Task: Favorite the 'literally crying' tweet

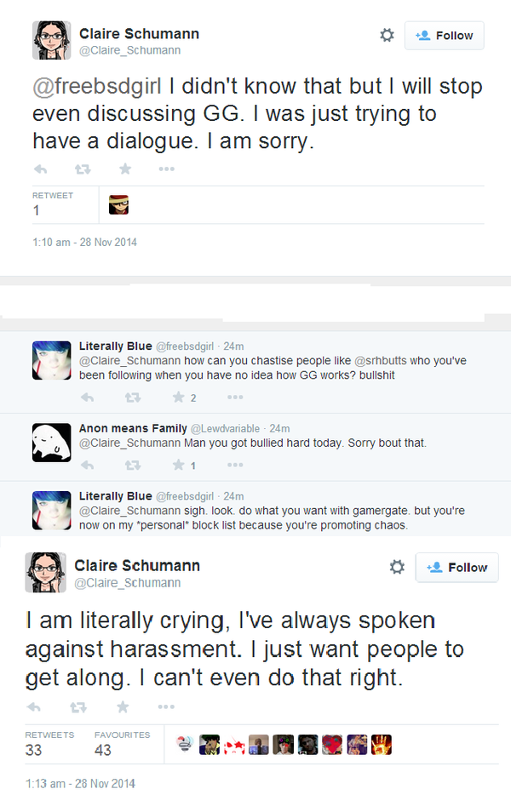Action: tap(123, 707)
